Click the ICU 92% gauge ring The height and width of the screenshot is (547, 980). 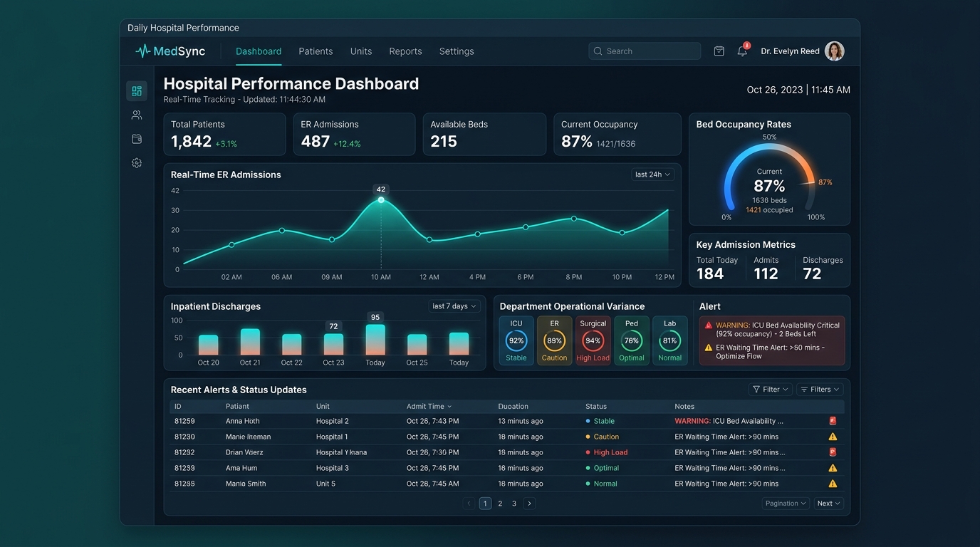[x=516, y=340]
